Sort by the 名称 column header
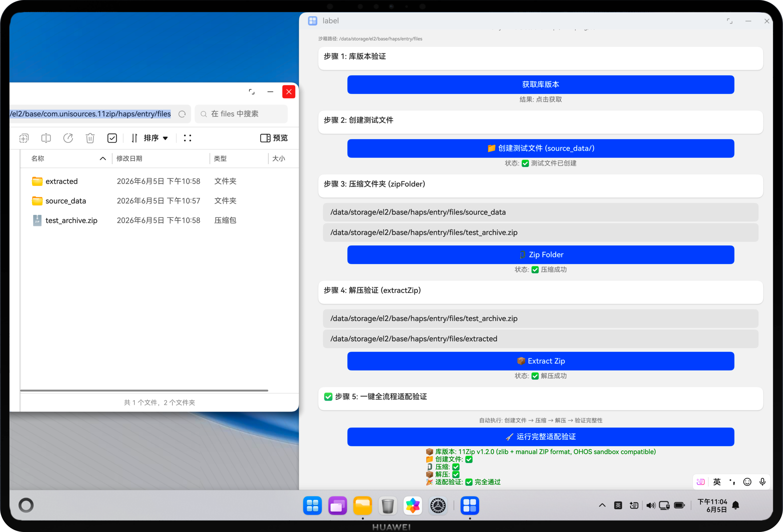783x532 pixels. pyautogui.click(x=38, y=158)
